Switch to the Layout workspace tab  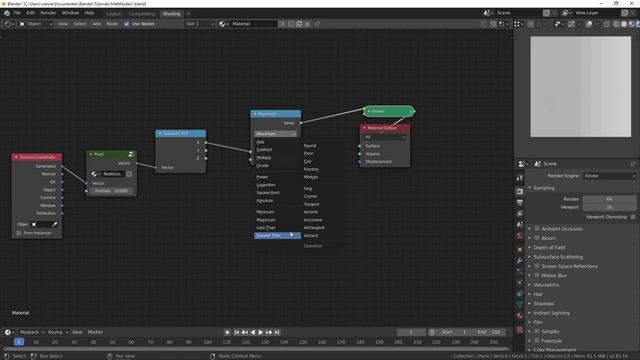point(113,14)
